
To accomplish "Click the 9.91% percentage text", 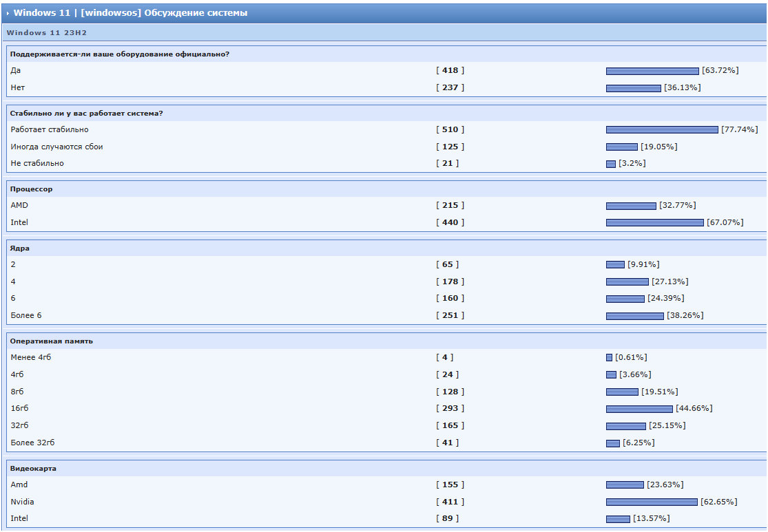I will 643,265.
